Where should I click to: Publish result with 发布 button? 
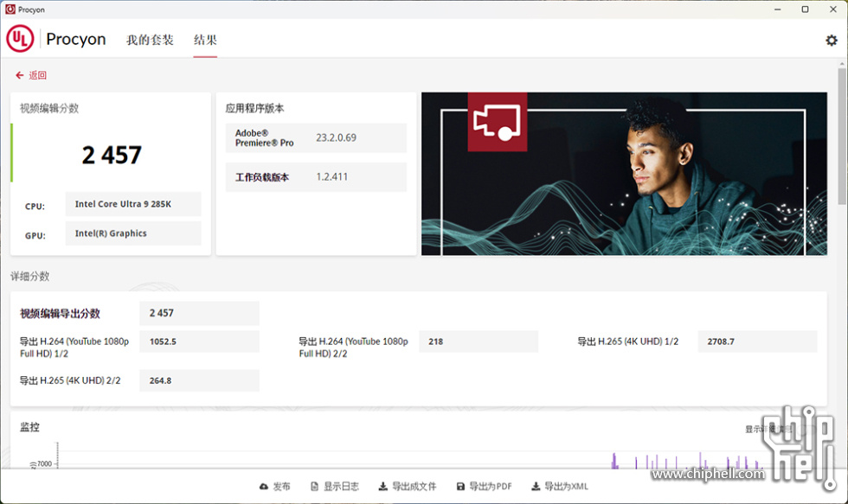[275, 486]
